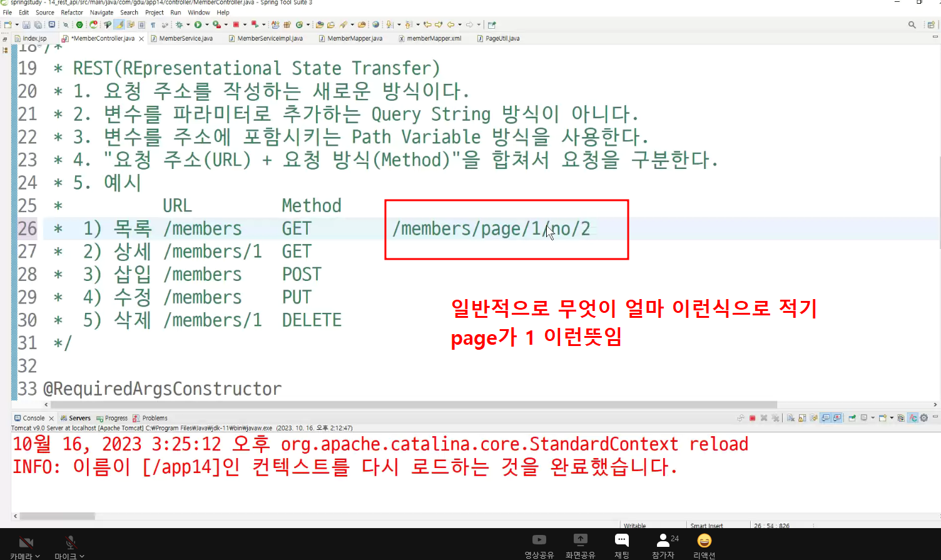
Task: Go to previous annotation arrow icon
Action: (409, 25)
